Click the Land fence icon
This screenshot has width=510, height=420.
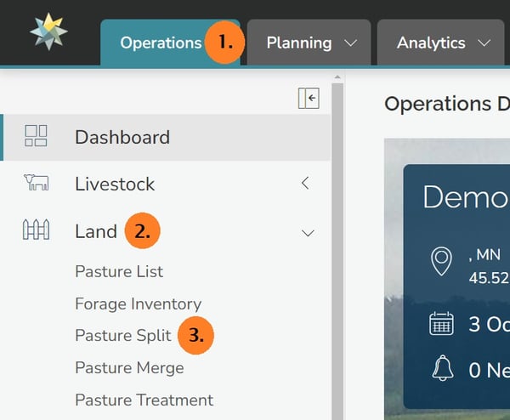pos(37,231)
